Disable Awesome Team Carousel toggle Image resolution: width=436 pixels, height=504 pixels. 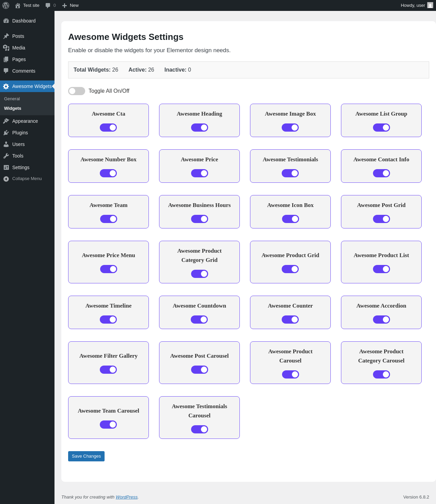(x=108, y=425)
